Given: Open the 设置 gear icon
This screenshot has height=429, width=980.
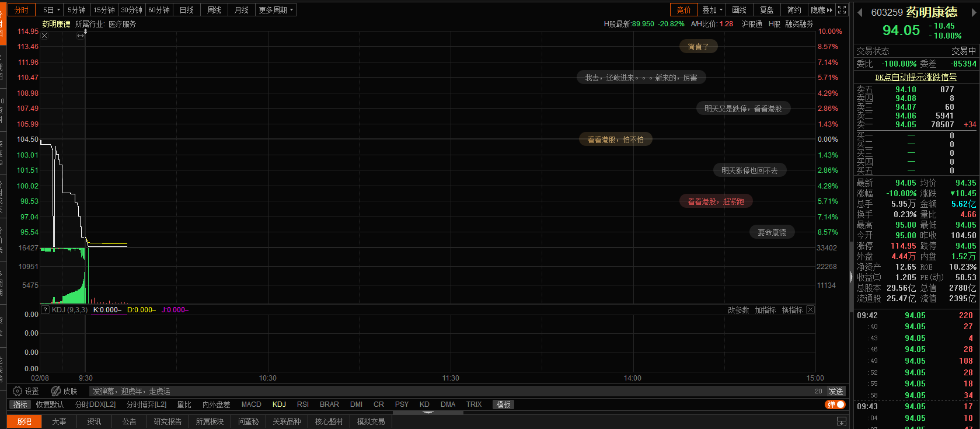Looking at the screenshot, I should tap(18, 391).
